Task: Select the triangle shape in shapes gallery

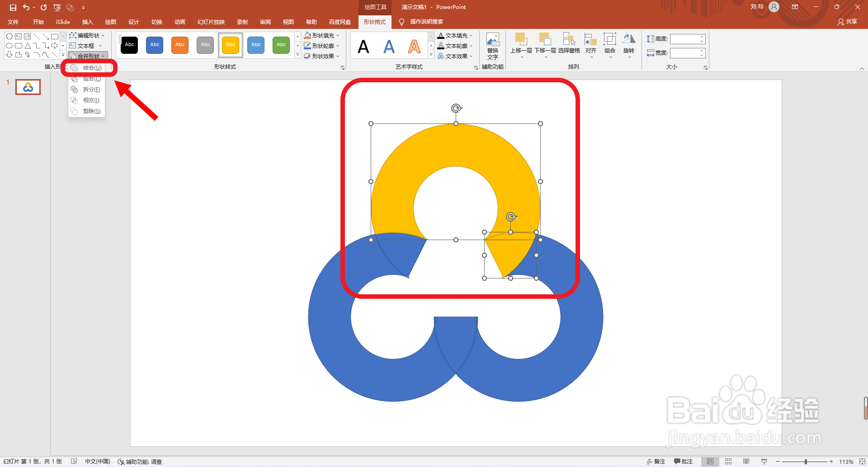Action: [28, 46]
